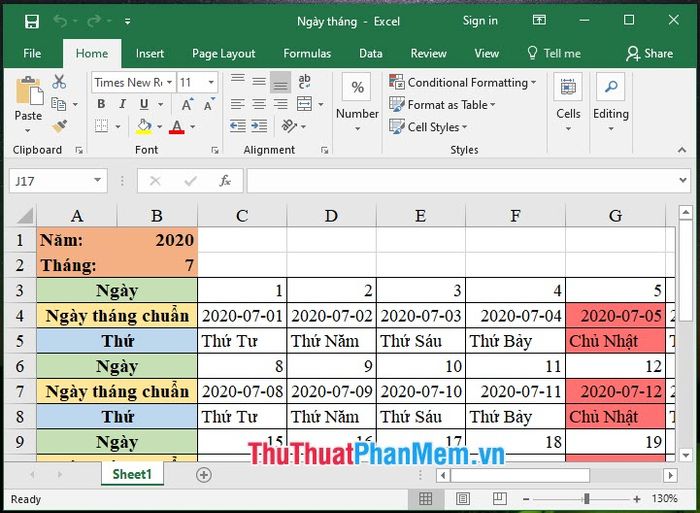Screen dimensions: 700x513
Task: Click the Orientation text angle icon
Action: 289,126
